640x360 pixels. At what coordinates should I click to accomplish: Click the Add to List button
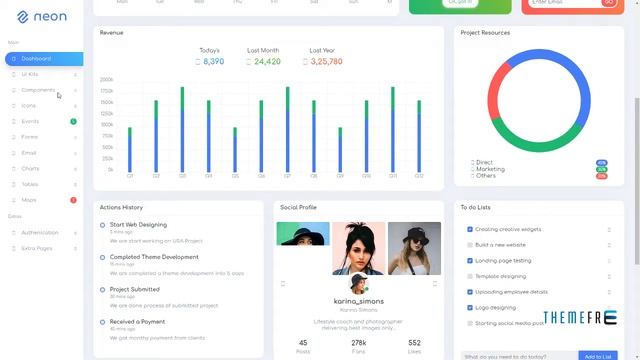coord(598,356)
